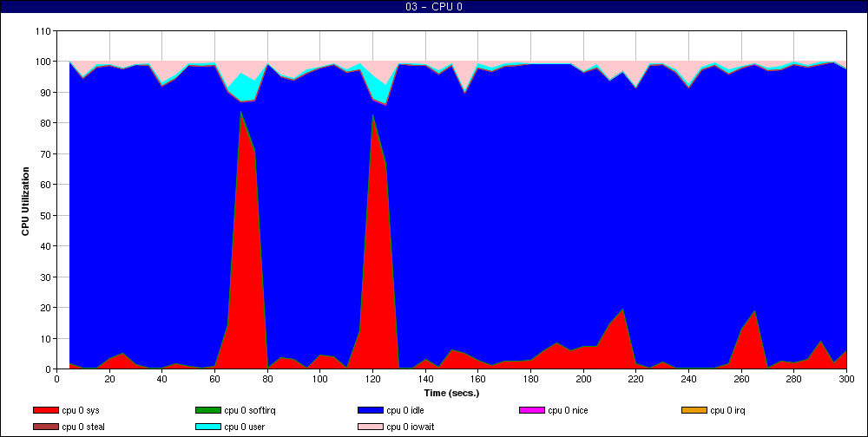
Task: Click the pink cpu 0 iowait legend swatch
Action: (371, 427)
